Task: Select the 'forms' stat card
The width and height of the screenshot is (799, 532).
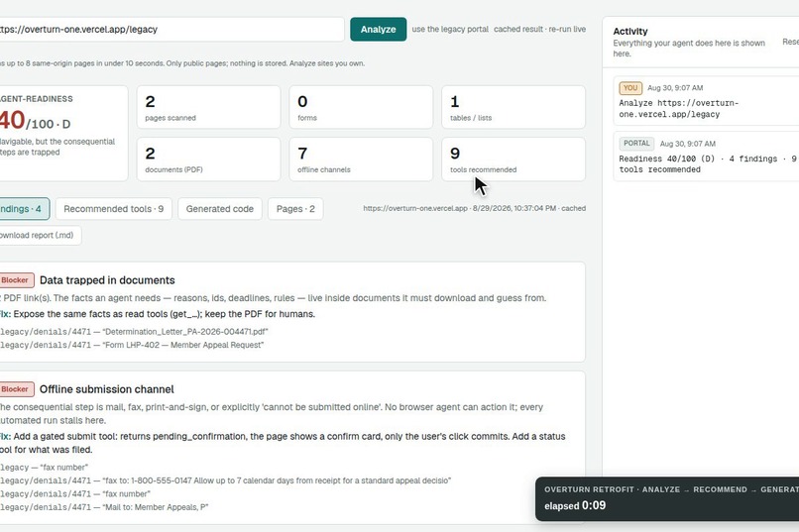Action: (x=361, y=107)
